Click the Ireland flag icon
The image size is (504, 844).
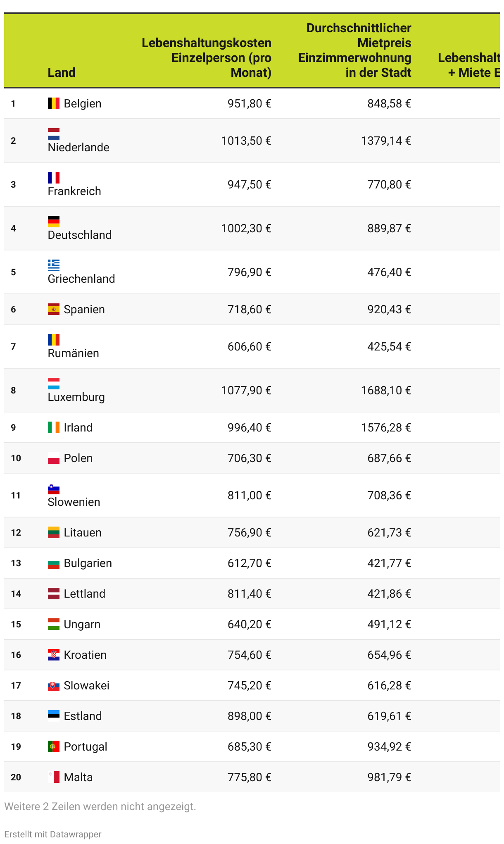(x=54, y=427)
